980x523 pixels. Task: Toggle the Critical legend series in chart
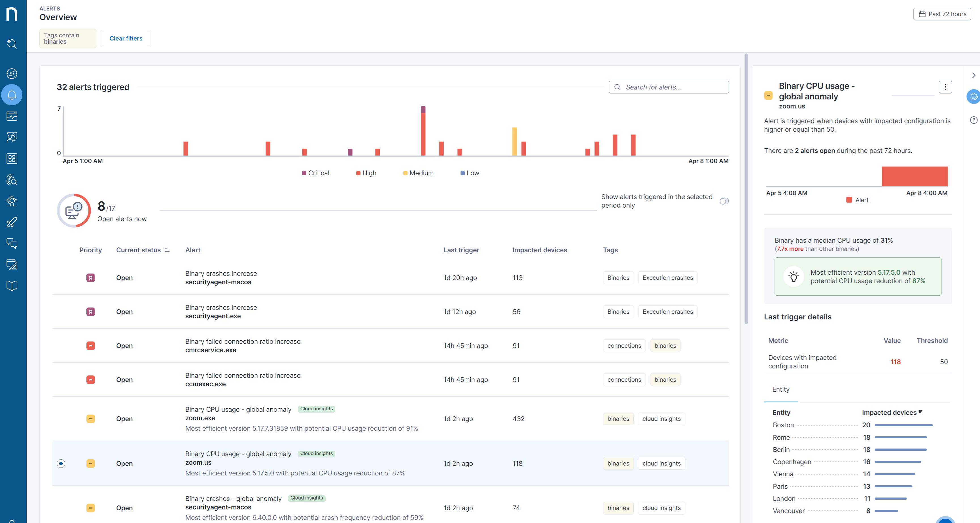tap(315, 173)
